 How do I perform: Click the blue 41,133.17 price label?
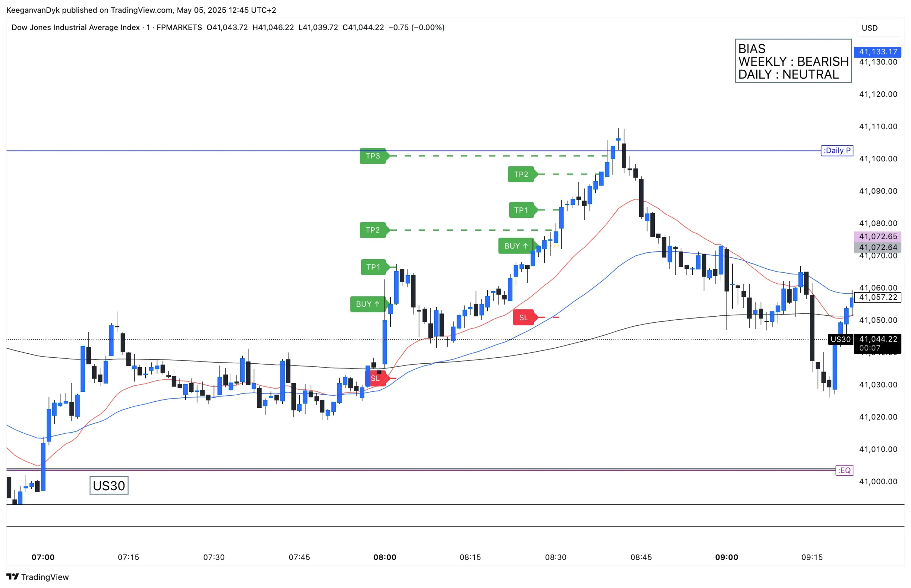point(878,52)
